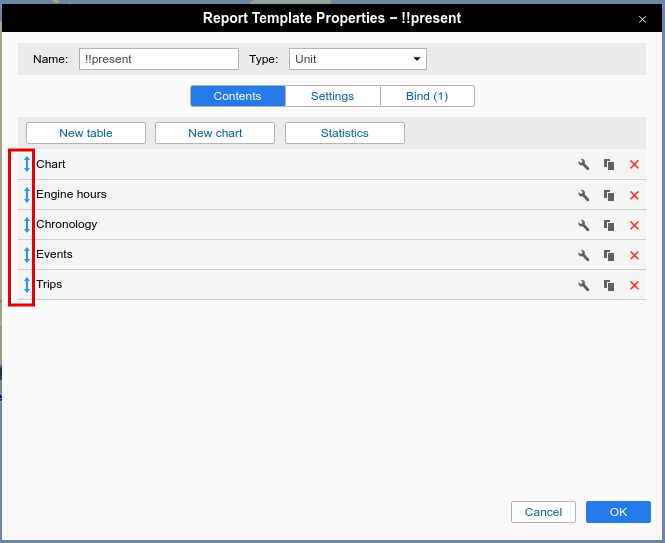Add a New chart

tap(215, 133)
